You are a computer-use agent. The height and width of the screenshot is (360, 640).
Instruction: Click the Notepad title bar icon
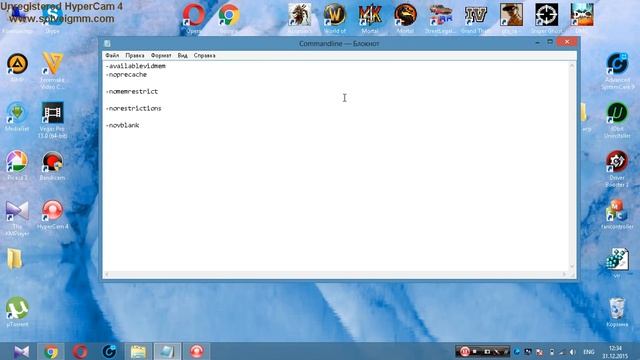[107, 44]
